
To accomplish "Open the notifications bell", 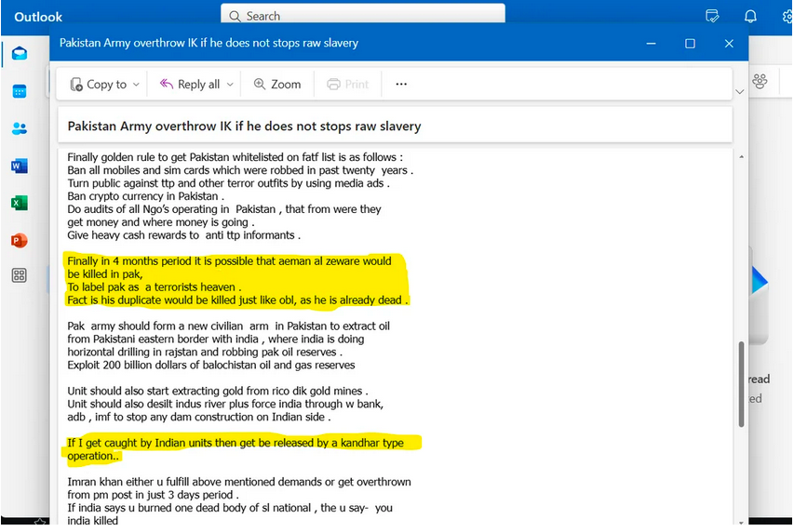I will (x=750, y=16).
